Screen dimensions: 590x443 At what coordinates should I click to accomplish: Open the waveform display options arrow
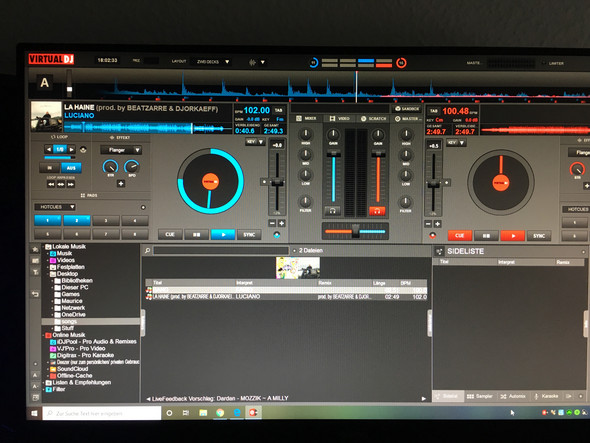click(x=263, y=62)
